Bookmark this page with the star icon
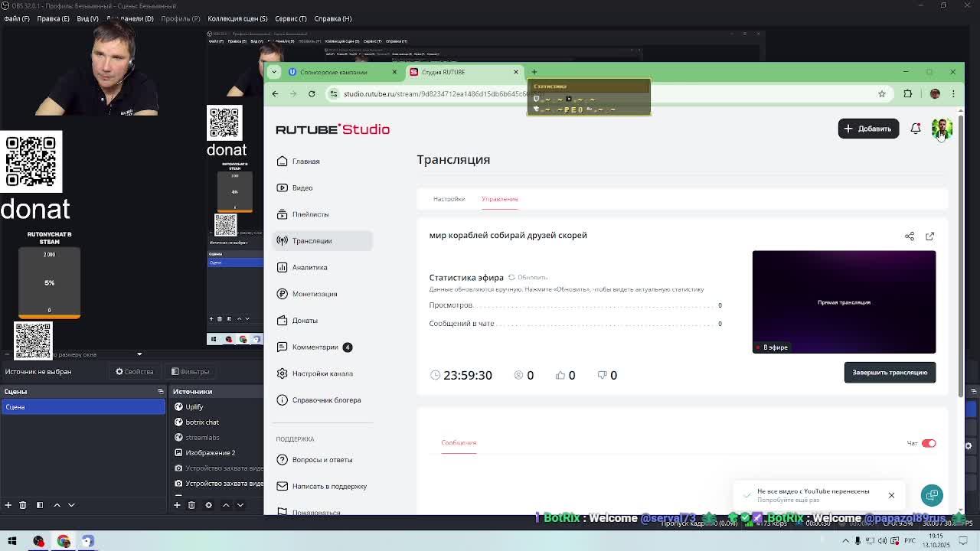The height and width of the screenshot is (551, 980). (x=882, y=93)
